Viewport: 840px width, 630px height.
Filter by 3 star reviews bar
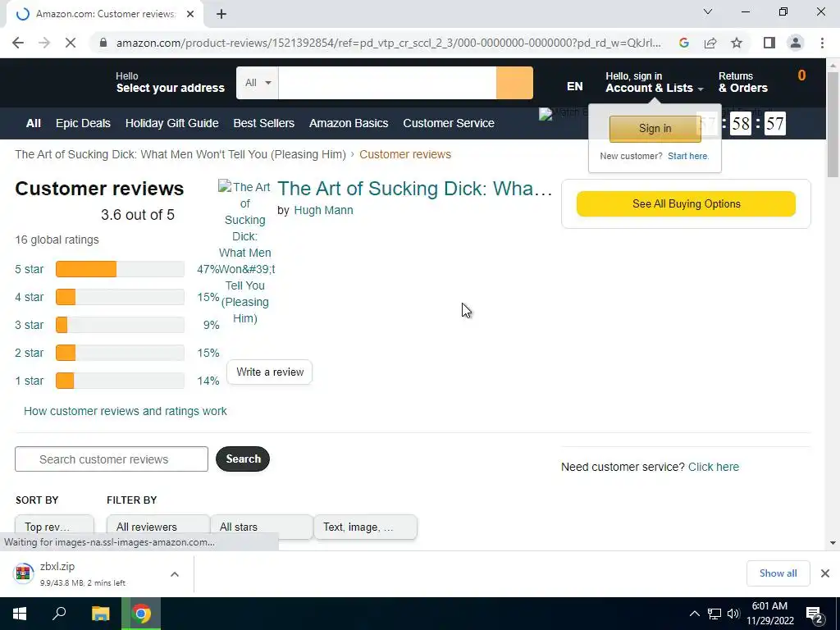(120, 325)
